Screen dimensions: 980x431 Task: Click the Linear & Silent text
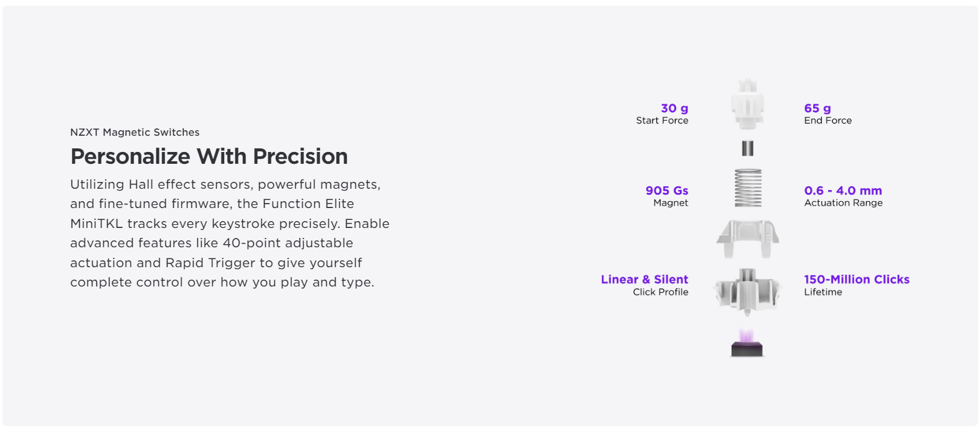(x=644, y=280)
